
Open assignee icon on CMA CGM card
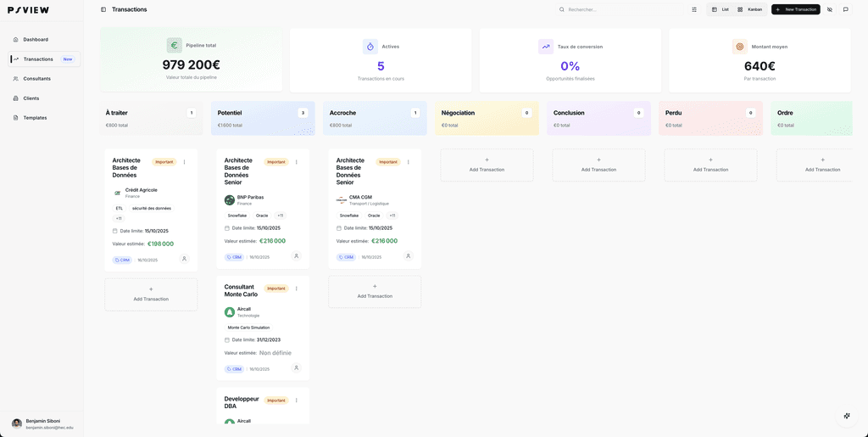(409, 256)
